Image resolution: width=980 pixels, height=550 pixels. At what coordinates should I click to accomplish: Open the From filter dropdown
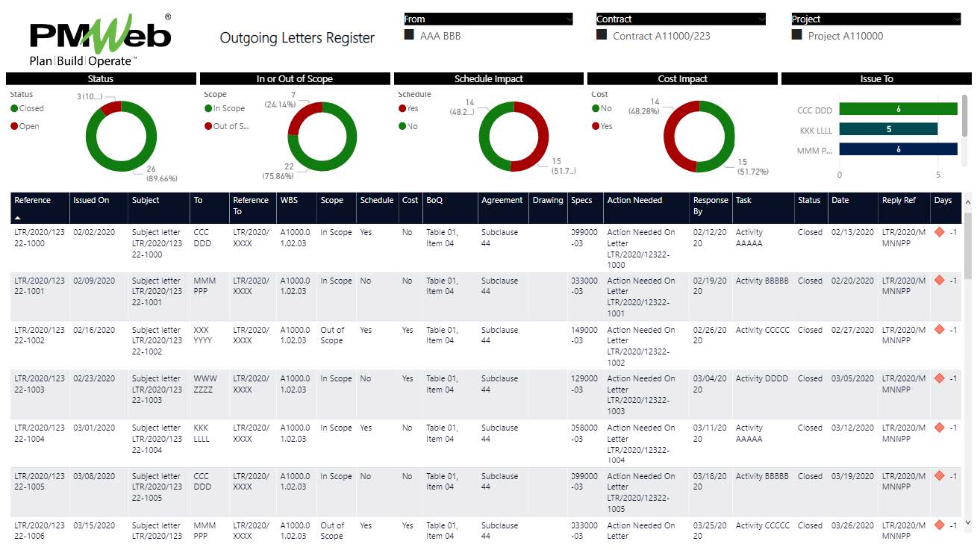pos(569,19)
